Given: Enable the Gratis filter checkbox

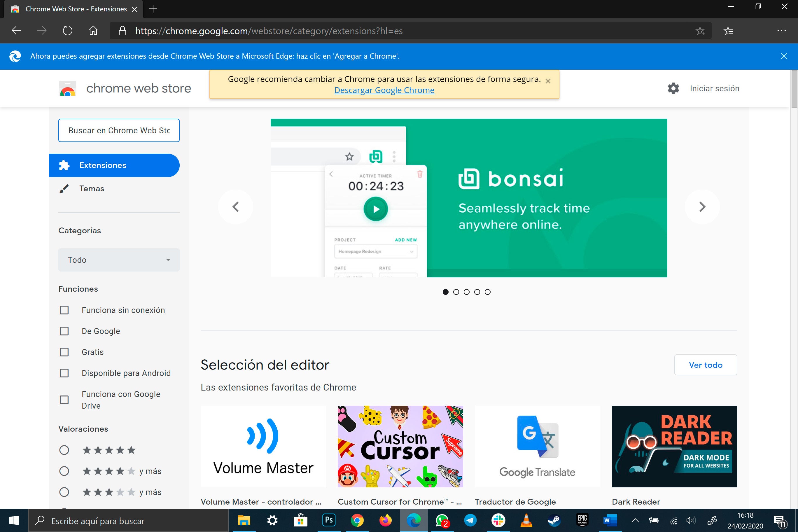Looking at the screenshot, I should [64, 352].
